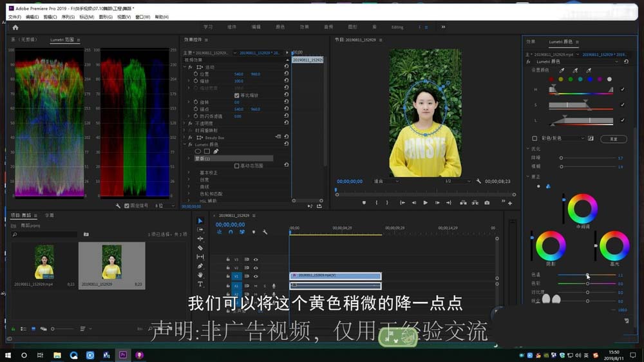Enable the high dynamic range checkbox
Viewport: 644px width, 362px height.
click(x=236, y=166)
